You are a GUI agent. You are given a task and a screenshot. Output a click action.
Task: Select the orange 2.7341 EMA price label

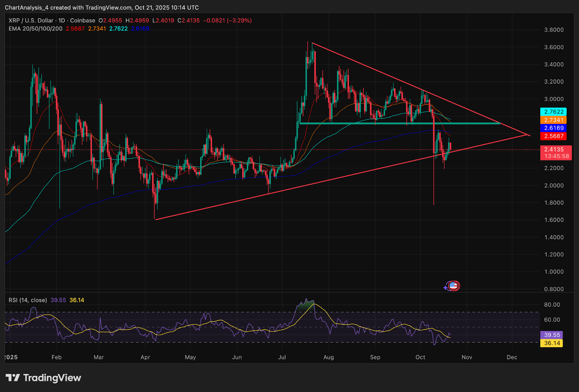coord(553,120)
